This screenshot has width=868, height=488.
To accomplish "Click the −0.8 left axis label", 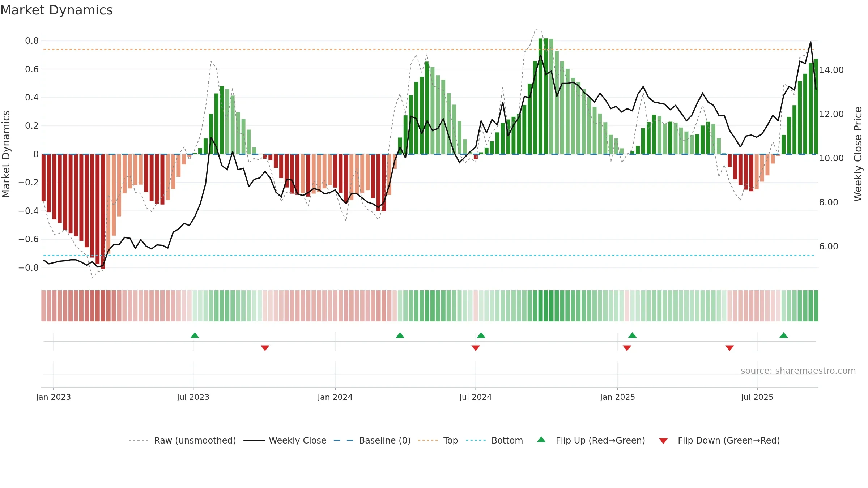I will pos(28,268).
